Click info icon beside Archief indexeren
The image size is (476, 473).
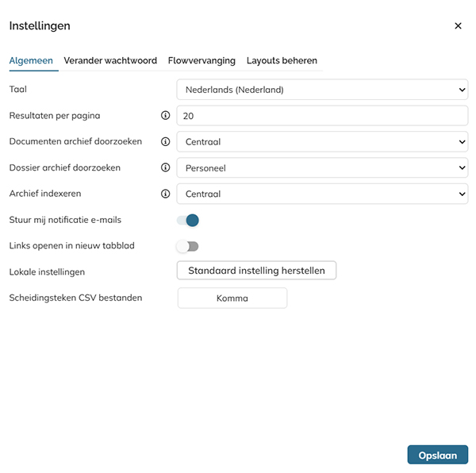(x=166, y=194)
